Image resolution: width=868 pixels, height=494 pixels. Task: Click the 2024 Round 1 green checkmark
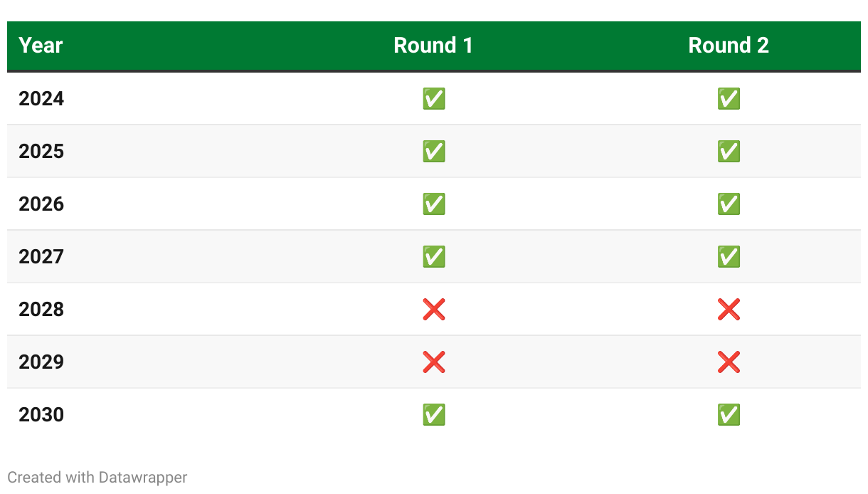433,99
